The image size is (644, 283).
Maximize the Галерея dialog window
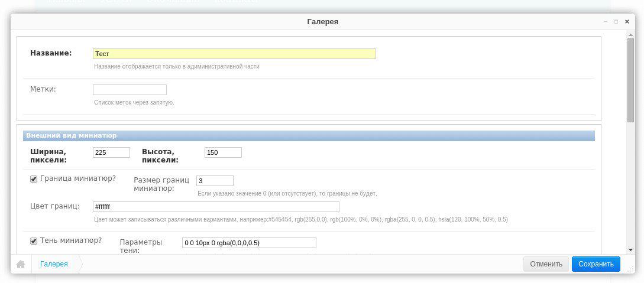(x=616, y=22)
